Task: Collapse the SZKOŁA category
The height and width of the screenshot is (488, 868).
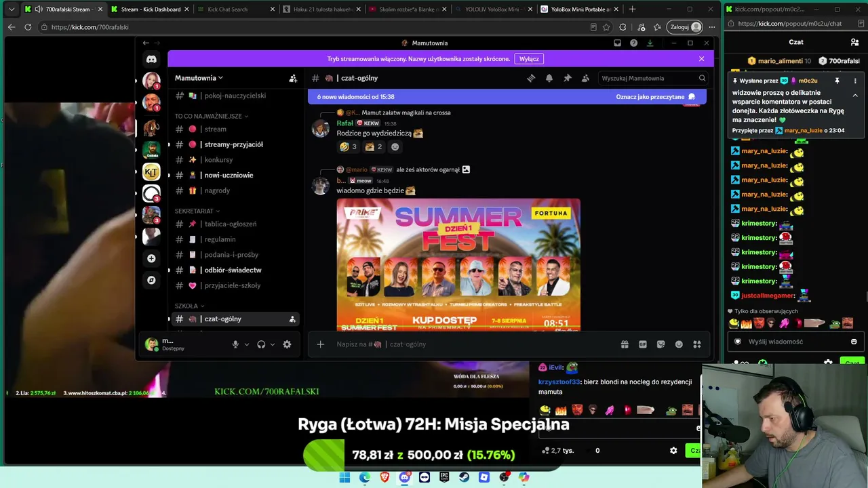Action: tap(189, 306)
